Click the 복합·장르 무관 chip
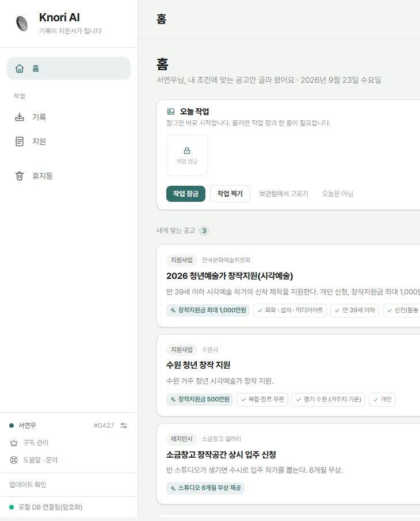 pos(262,400)
